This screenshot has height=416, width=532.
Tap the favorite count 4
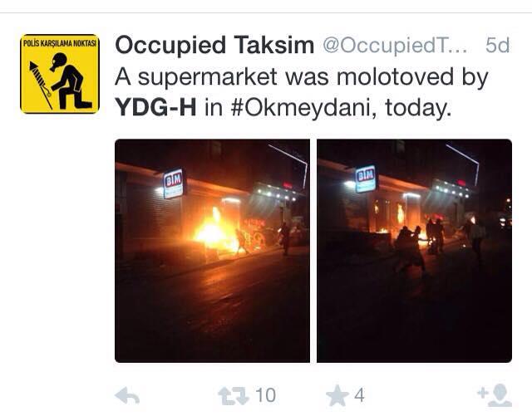pyautogui.click(x=359, y=395)
